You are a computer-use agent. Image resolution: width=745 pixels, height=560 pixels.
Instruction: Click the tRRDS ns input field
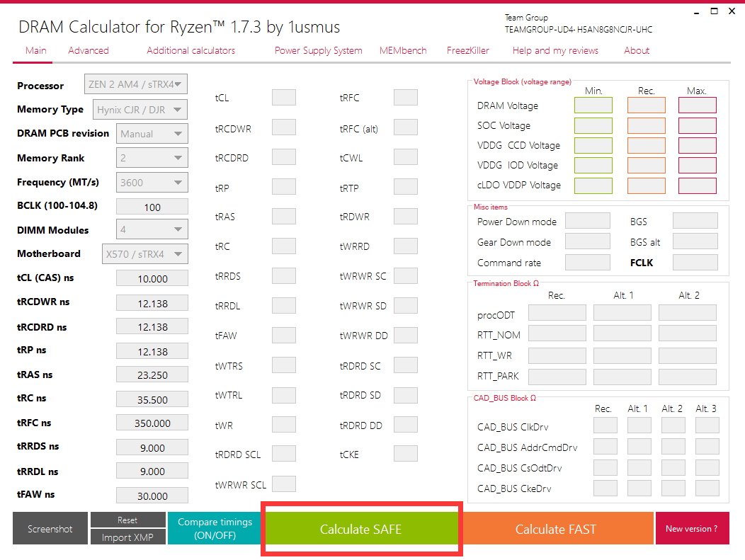tap(152, 447)
